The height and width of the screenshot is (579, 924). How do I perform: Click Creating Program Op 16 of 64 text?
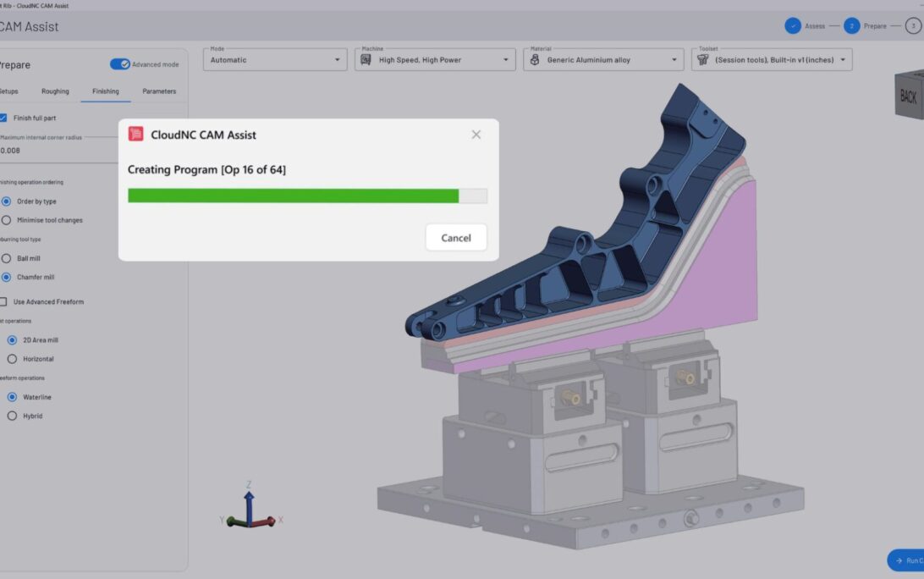206,170
